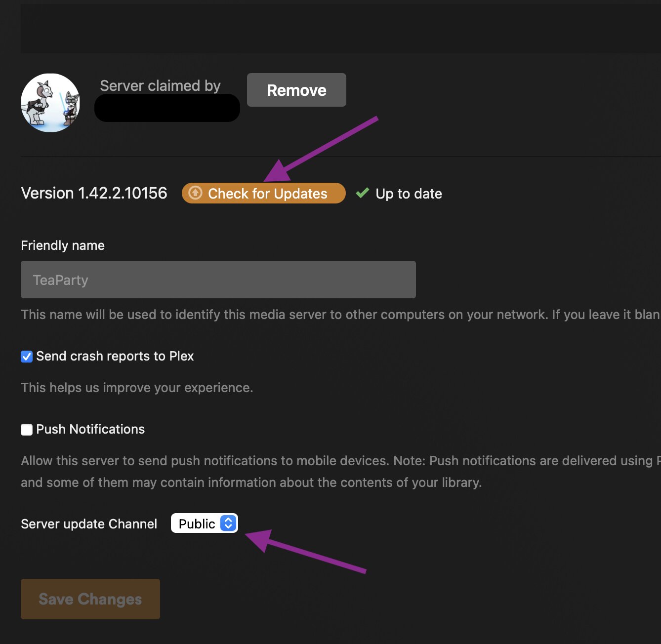The height and width of the screenshot is (644, 661).
Task: Disable Send crash reports to Plex
Action: point(27,356)
